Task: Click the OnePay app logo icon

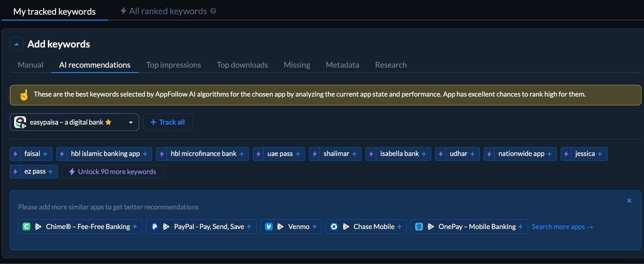Action: (x=419, y=227)
